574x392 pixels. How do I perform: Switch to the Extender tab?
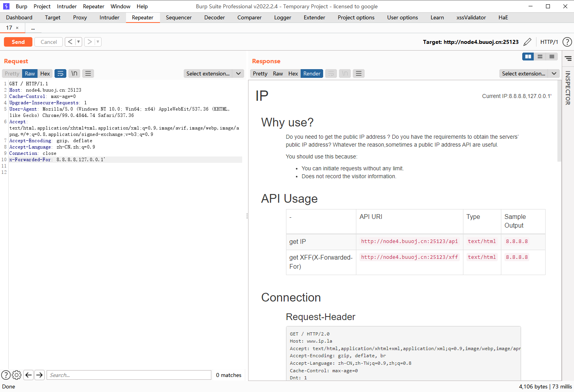314,17
